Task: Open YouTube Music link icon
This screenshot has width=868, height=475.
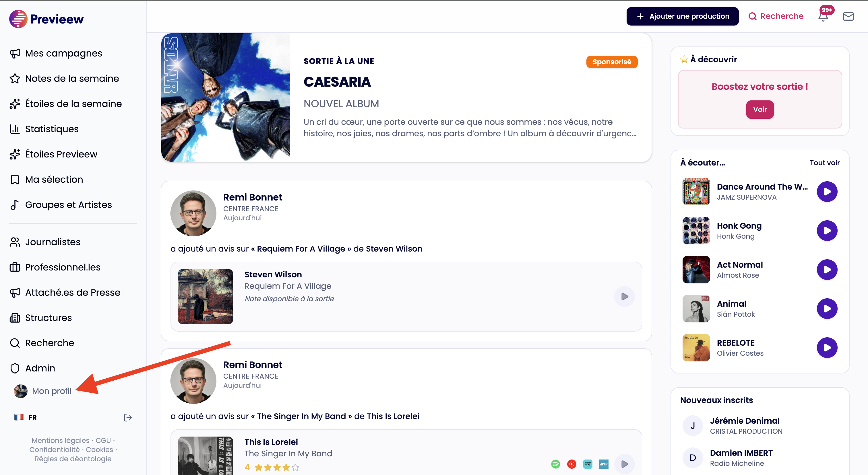Action: click(572, 464)
